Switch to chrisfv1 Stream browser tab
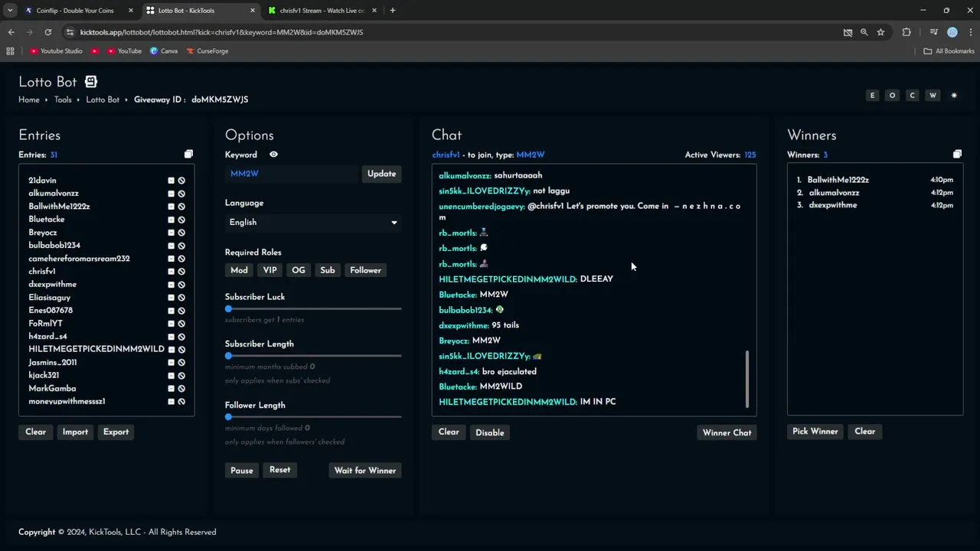The image size is (980, 551). tap(322, 11)
